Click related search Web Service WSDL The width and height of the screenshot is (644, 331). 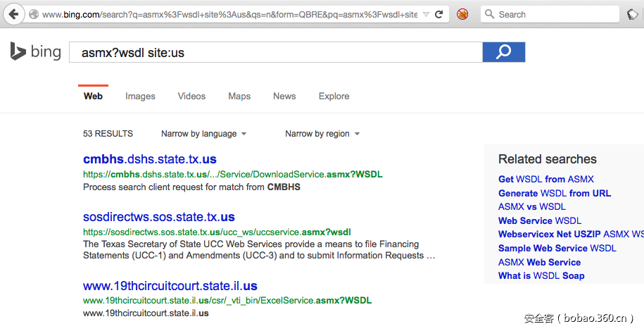[x=540, y=221]
